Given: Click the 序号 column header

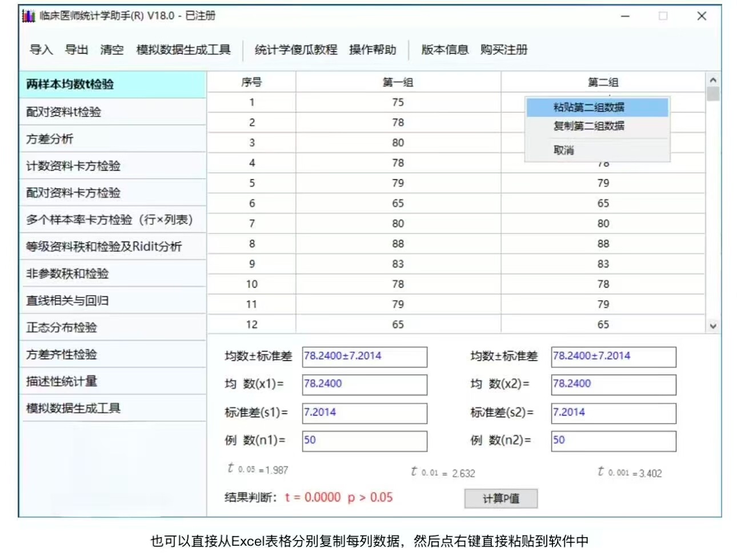Looking at the screenshot, I should (x=251, y=82).
